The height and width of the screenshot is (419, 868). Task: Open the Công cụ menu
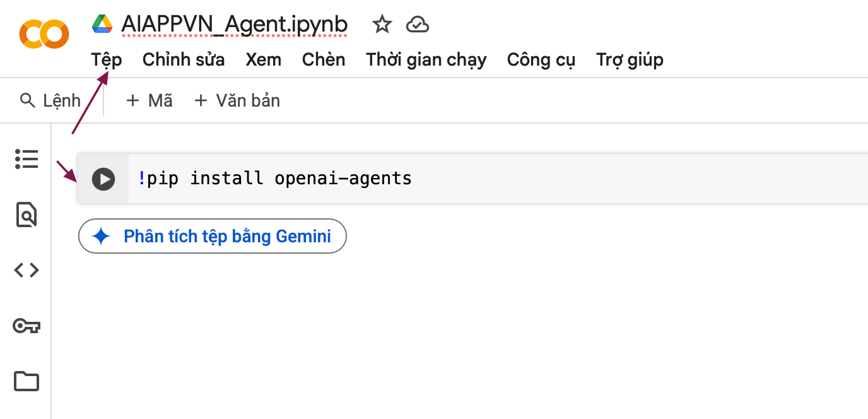click(x=541, y=60)
